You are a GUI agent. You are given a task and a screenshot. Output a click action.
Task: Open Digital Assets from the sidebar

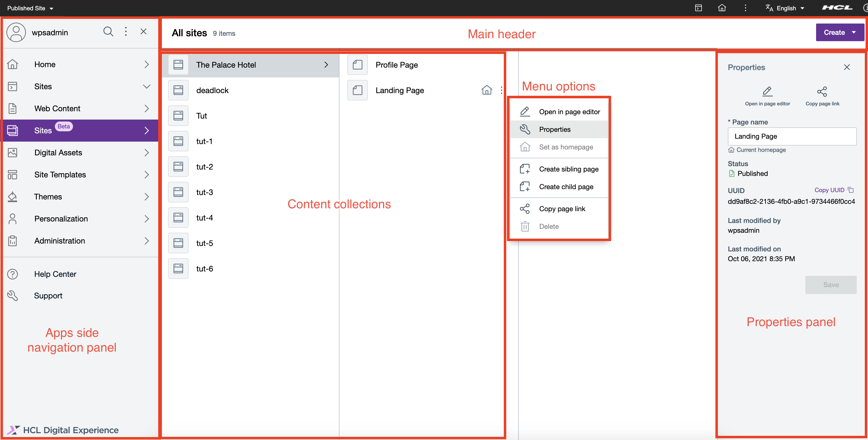pyautogui.click(x=58, y=152)
